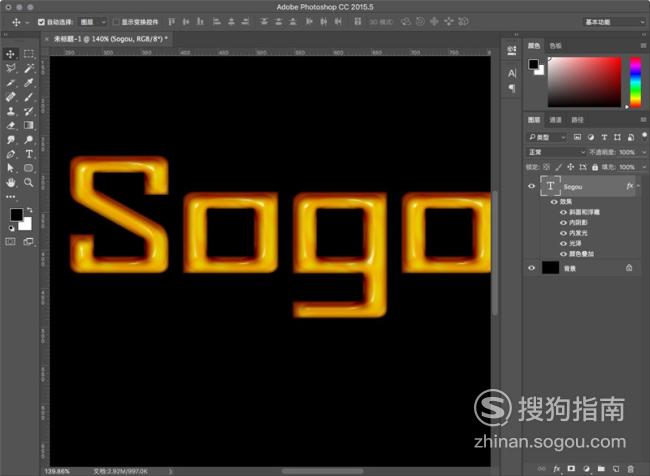Screen dimensions: 650x476
Task: Switch to the Paths tab
Action: pos(577,120)
